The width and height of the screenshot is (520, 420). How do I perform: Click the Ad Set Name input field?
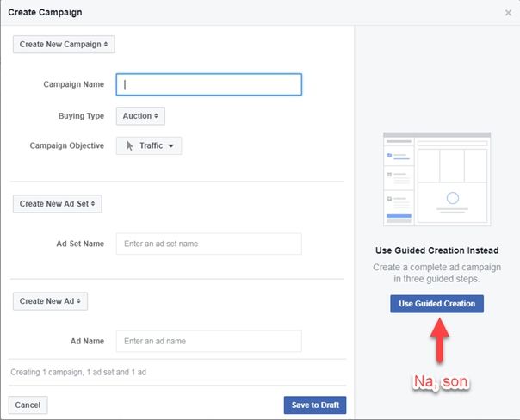pyautogui.click(x=209, y=244)
